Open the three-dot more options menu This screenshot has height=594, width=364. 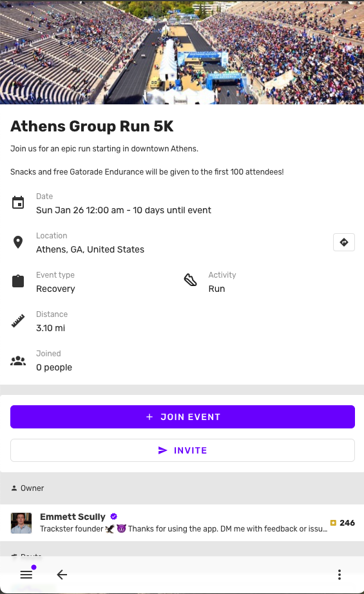click(340, 575)
